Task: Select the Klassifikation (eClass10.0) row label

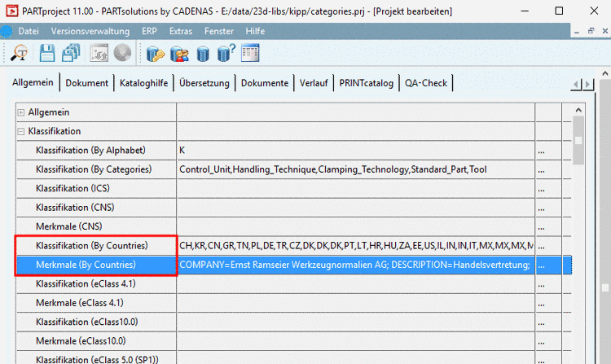Action: [87, 322]
